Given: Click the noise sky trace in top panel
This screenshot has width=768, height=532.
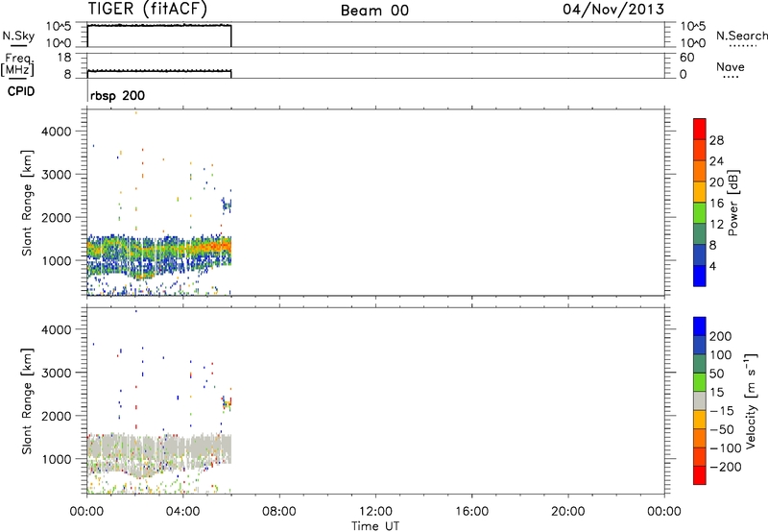Looking at the screenshot, I should (x=159, y=25).
